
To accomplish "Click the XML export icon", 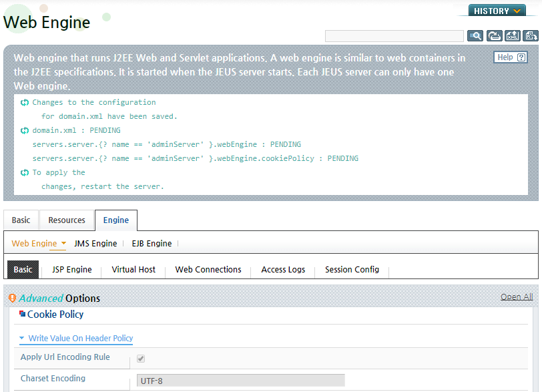I will 512,35.
